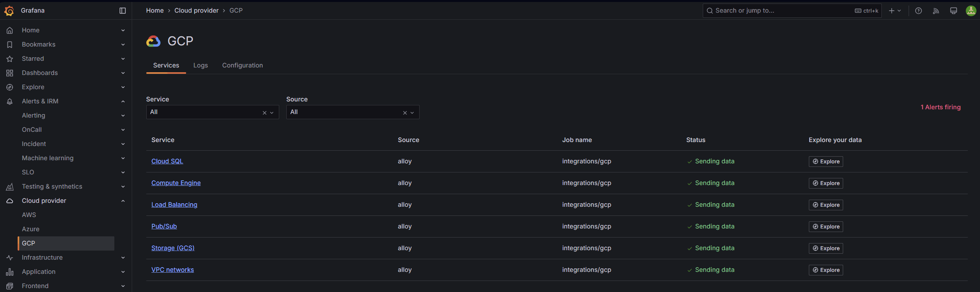Go to Cloud provider in the breadcrumb
This screenshot has height=292, width=980.
[196, 11]
